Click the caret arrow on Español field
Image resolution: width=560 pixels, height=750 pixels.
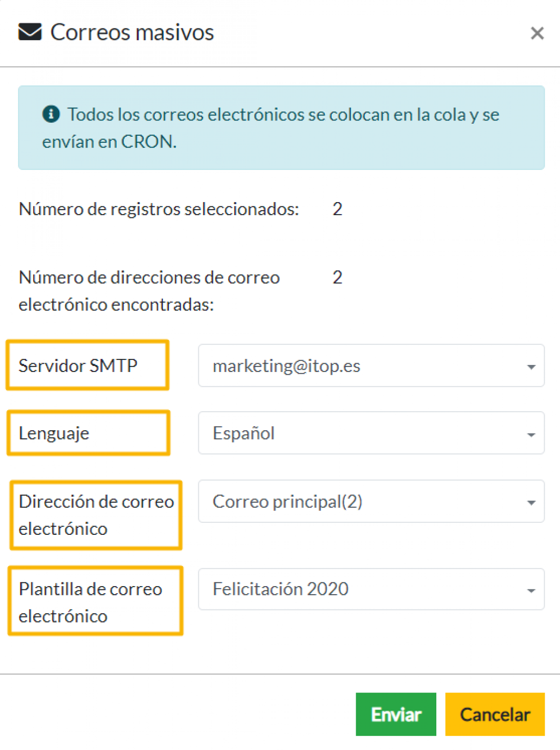[x=531, y=435]
